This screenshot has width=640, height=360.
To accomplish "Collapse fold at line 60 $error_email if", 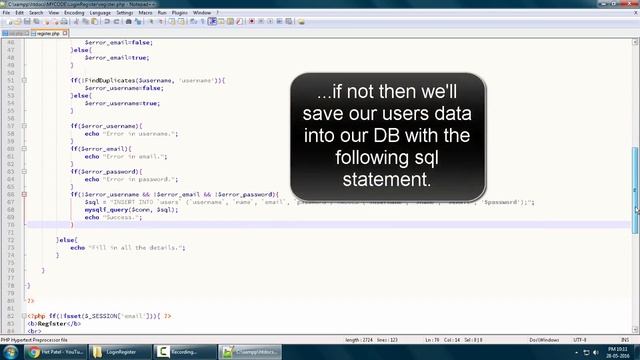I will click(x=24, y=149).
